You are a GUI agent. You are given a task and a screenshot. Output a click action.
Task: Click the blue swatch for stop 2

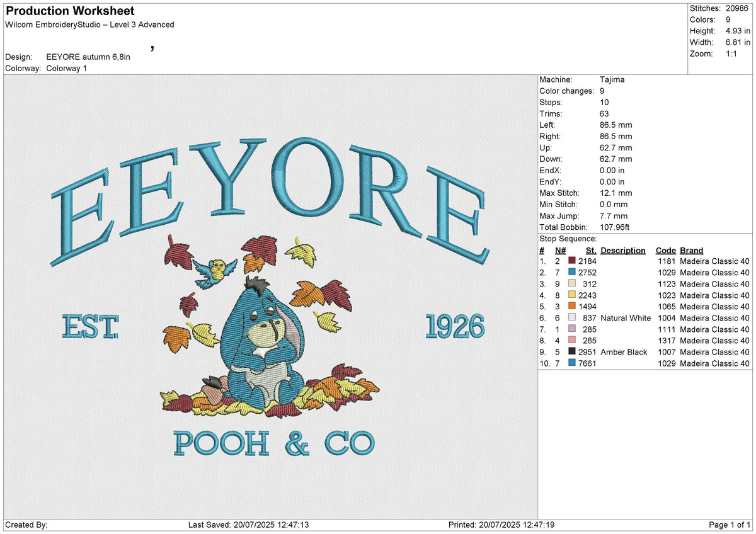[572, 273]
